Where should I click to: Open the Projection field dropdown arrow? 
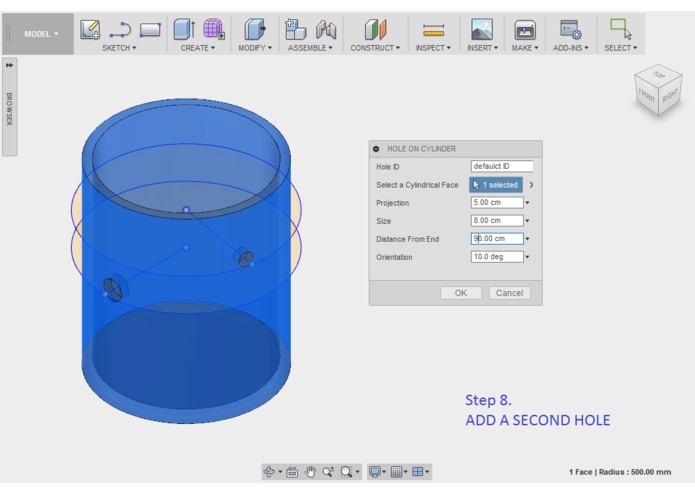527,203
